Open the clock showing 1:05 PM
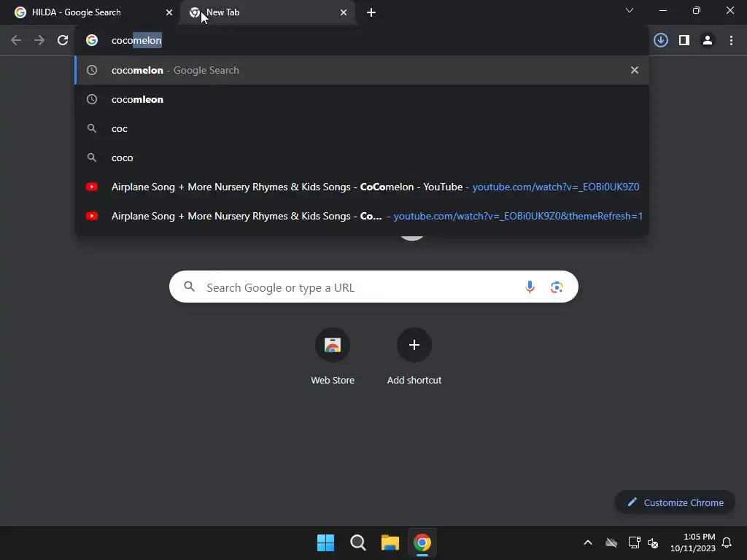Viewport: 747px width, 560px height. click(x=693, y=542)
